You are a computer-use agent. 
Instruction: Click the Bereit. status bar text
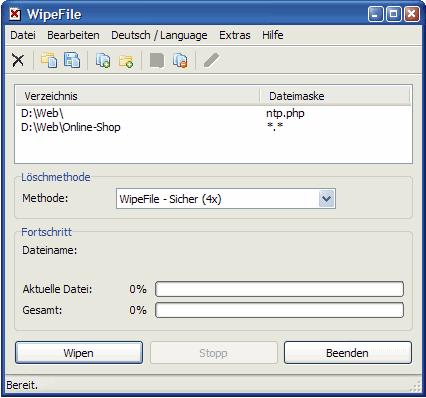pos(22,385)
